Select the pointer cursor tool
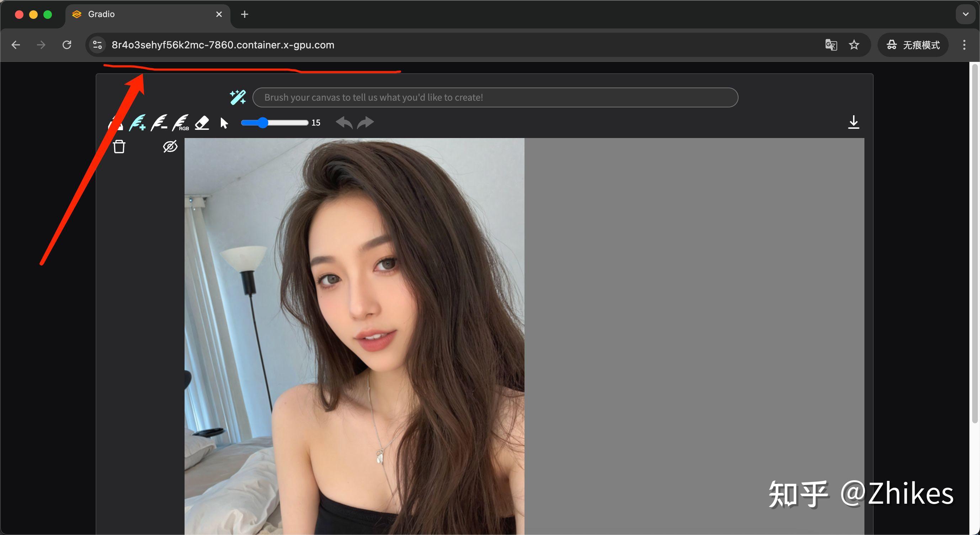Image resolution: width=980 pixels, height=535 pixels. (x=224, y=123)
